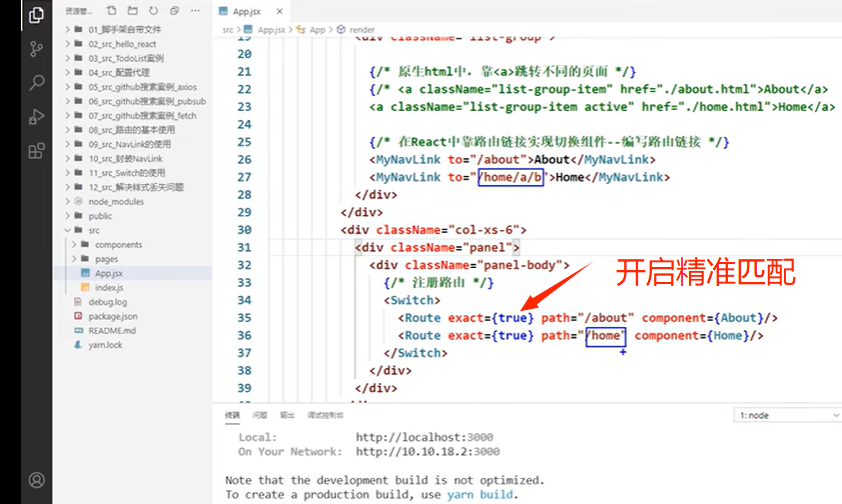Collapse all folders in explorer
Screen dimensions: 842x504
pyautogui.click(x=175, y=10)
